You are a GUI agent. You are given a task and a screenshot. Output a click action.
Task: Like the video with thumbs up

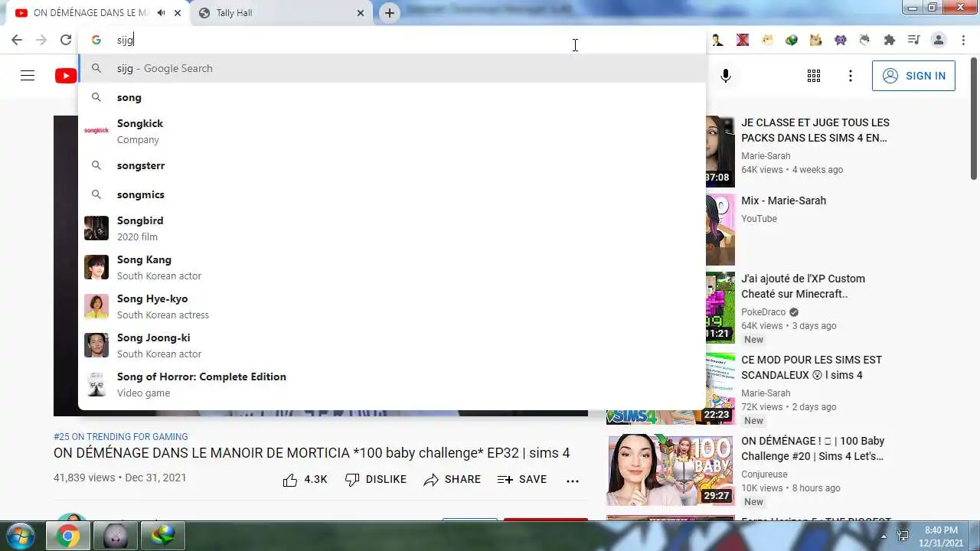[x=305, y=480]
